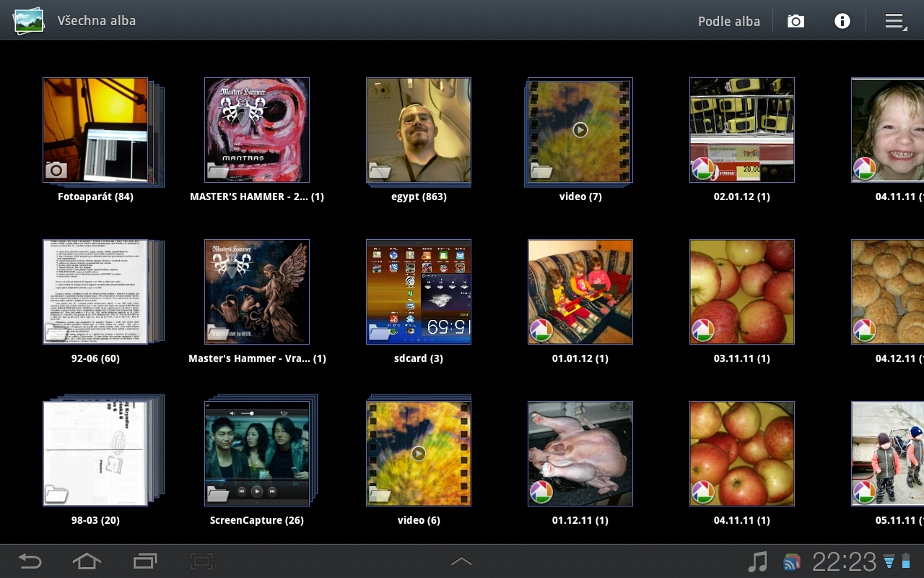Tap the play overlay on the video (7) album
Viewport: 924px width, 578px height.
point(580,130)
